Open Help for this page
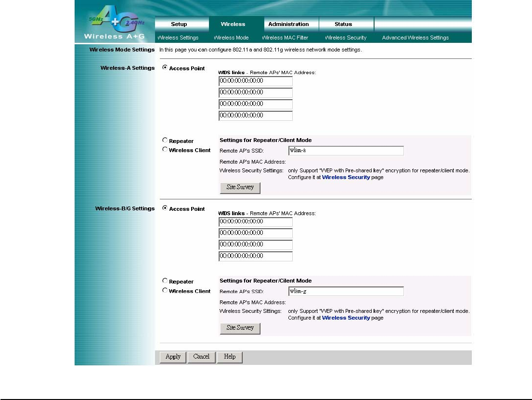This screenshot has height=400, width=532. pos(230,357)
